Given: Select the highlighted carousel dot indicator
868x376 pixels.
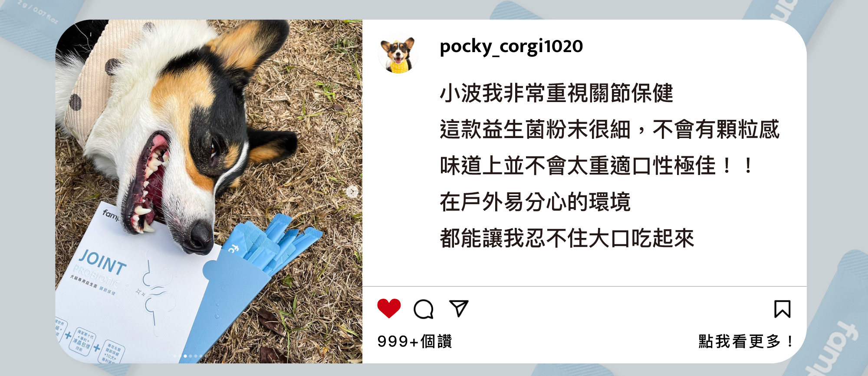Looking at the screenshot, I should (x=185, y=356).
